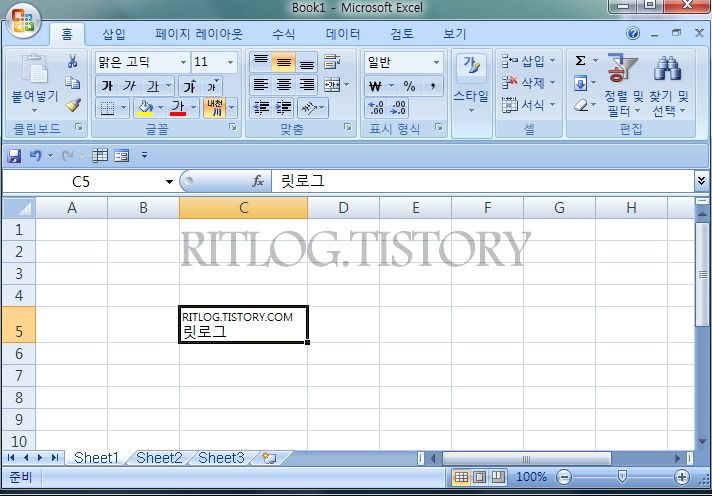Apply red font color 가

coord(178,108)
